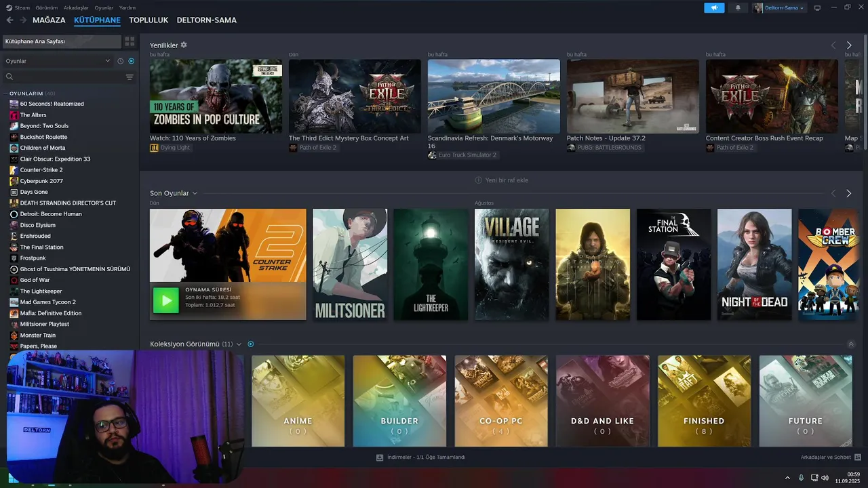This screenshot has width=868, height=488.
Task: Open The Lightkeeper cover in Son Oyunlar
Action: (431, 264)
